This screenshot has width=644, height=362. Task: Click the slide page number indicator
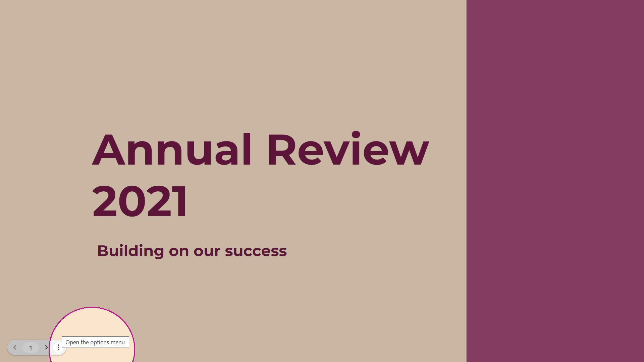tap(31, 347)
